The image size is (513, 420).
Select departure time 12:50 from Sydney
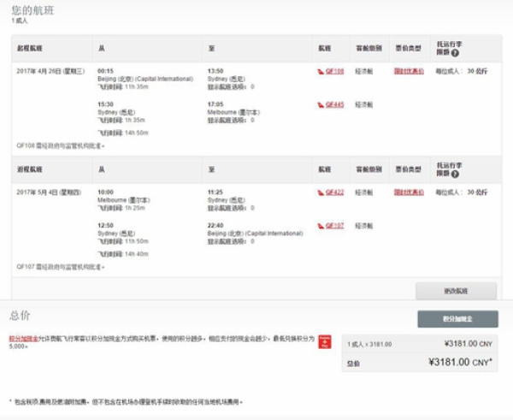(105, 226)
